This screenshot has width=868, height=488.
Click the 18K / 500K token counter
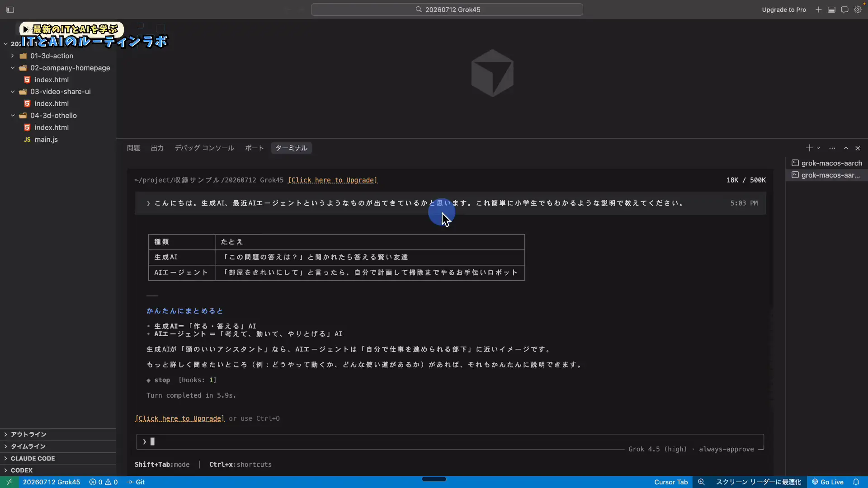point(746,180)
